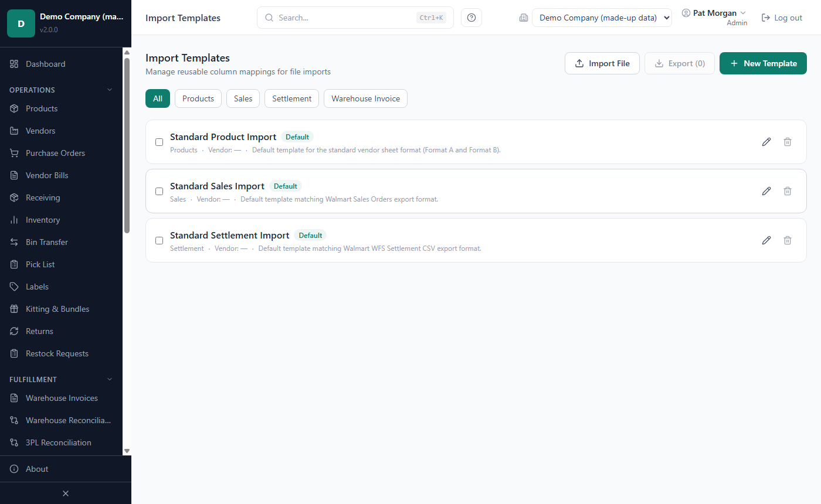Log out of the application
This screenshot has width=821, height=504.
point(782,18)
